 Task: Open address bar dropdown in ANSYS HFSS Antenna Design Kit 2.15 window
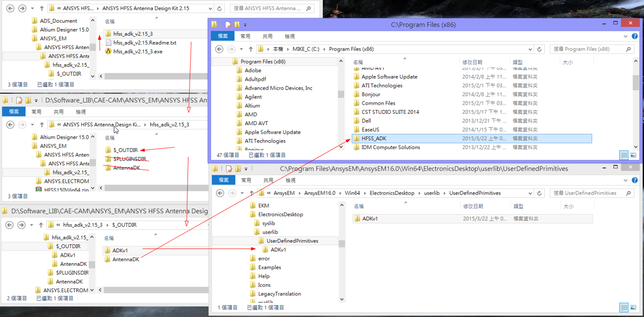(211, 8)
